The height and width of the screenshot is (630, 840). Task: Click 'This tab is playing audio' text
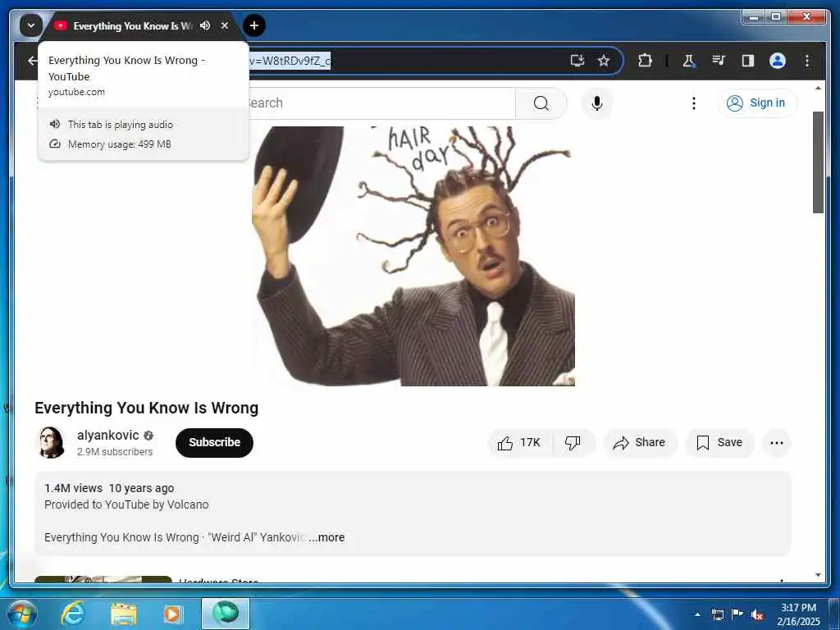click(121, 125)
